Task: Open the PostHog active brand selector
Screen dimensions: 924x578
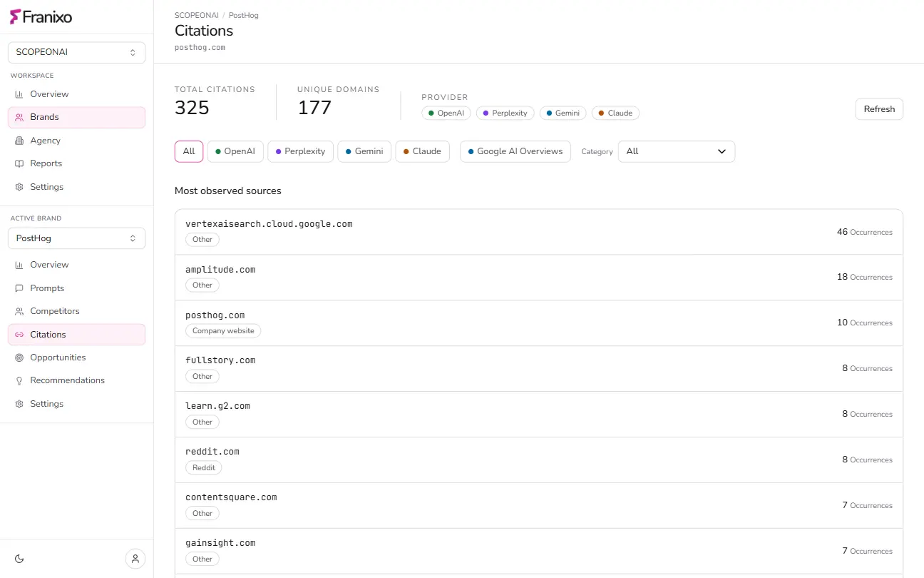Action: [x=76, y=238]
